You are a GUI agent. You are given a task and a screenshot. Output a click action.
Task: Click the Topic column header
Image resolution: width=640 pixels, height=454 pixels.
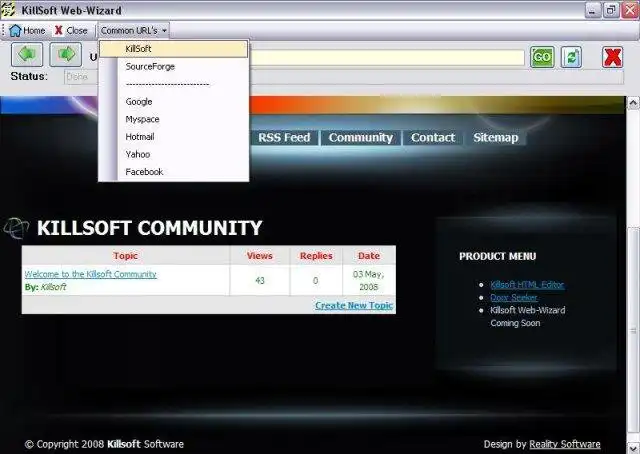[x=125, y=256]
